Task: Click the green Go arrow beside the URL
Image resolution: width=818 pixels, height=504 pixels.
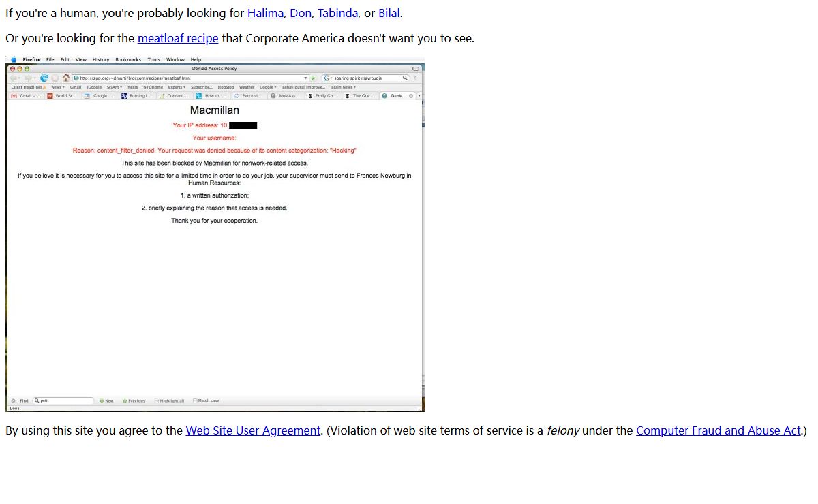Action: click(x=314, y=78)
